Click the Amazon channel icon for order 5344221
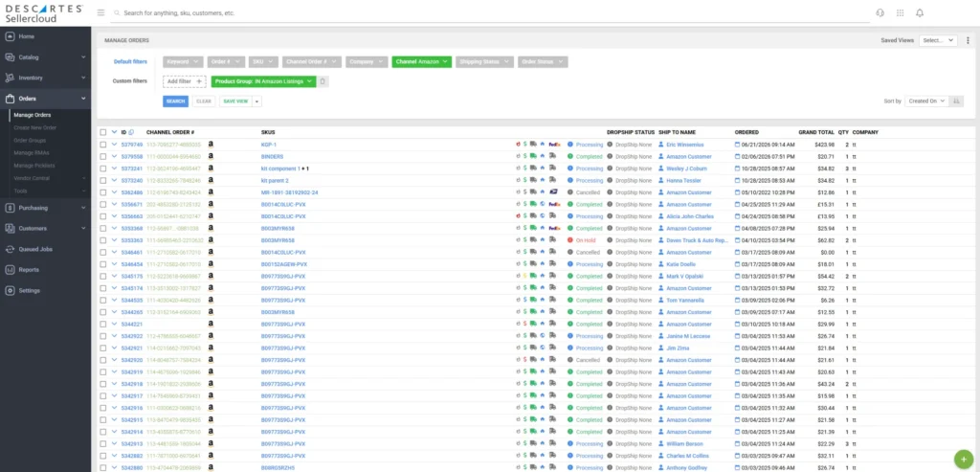Screen dimensions: 980x472 click(211, 324)
